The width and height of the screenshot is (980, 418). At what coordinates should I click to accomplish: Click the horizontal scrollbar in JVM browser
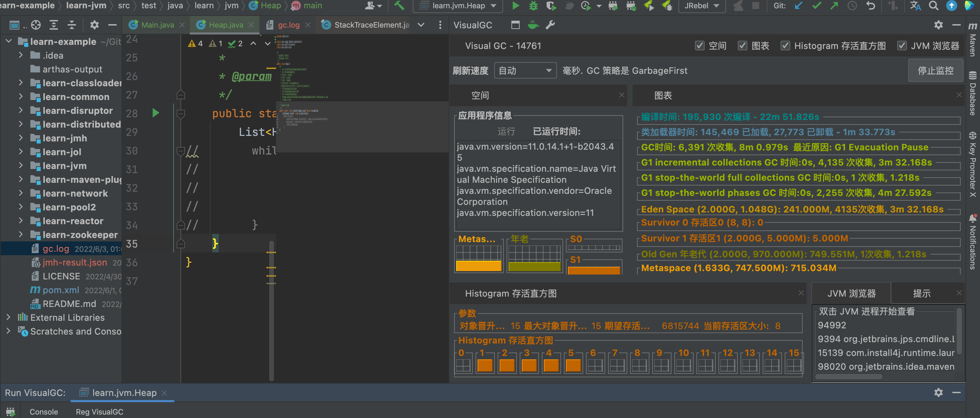pos(849,377)
